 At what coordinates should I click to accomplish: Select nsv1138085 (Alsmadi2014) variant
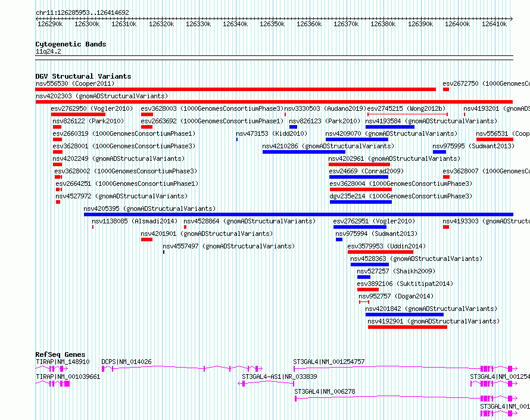135,221
